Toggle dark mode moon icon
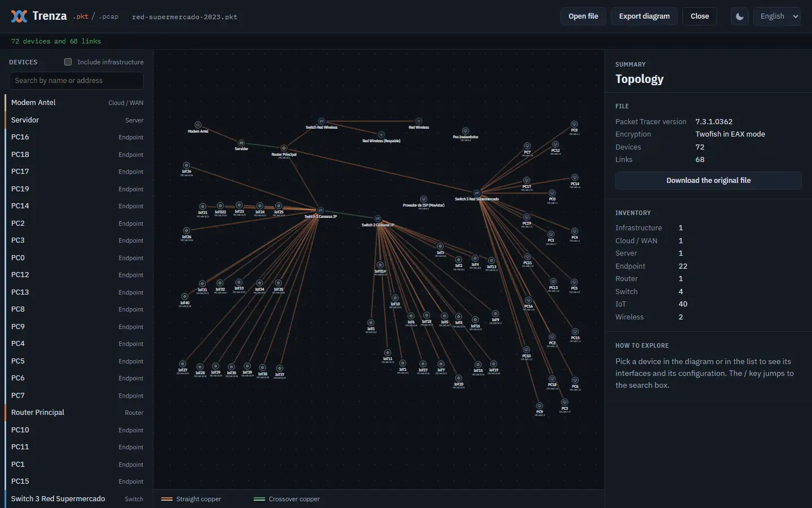The height and width of the screenshot is (508, 812). coord(740,16)
